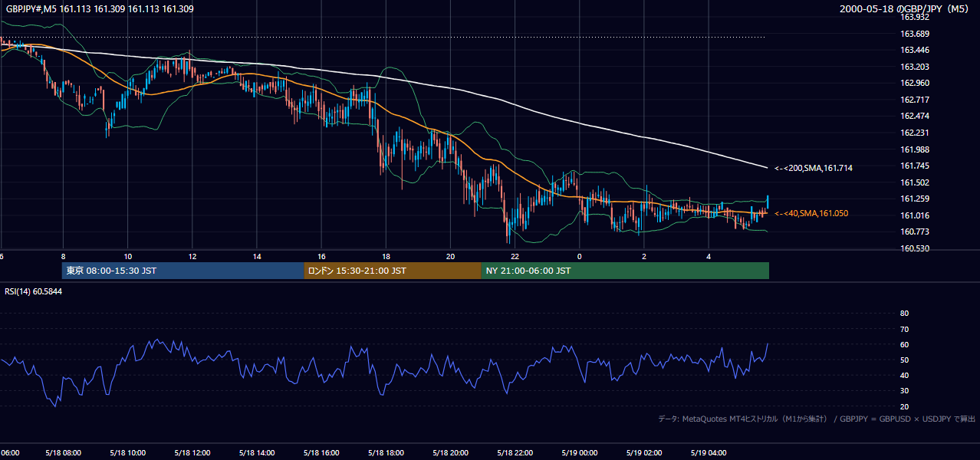
Task: Select the NY 21:00-06:00 JST session bar
Action: pos(625,271)
